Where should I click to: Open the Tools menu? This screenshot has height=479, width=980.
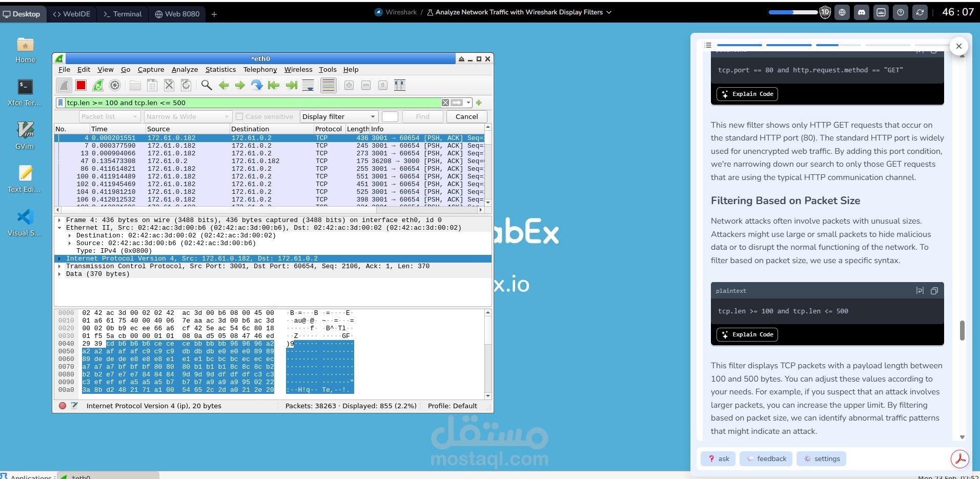(x=328, y=70)
